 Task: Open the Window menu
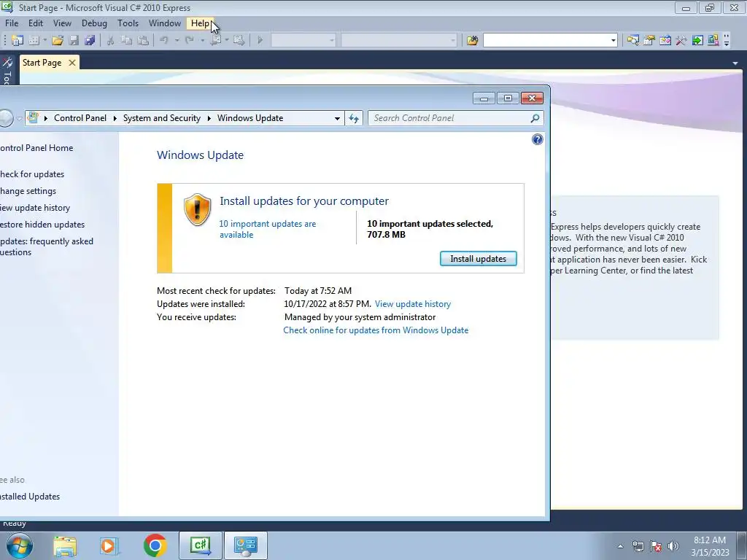165,23
